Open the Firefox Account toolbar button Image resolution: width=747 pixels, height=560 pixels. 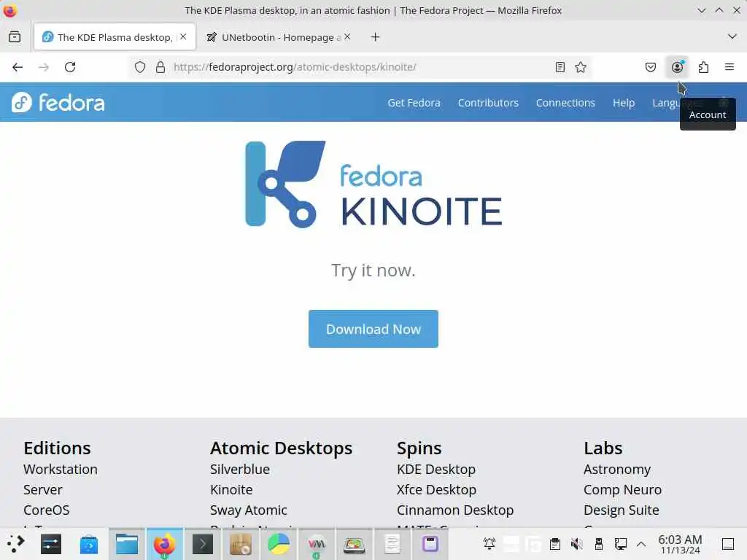(x=677, y=67)
